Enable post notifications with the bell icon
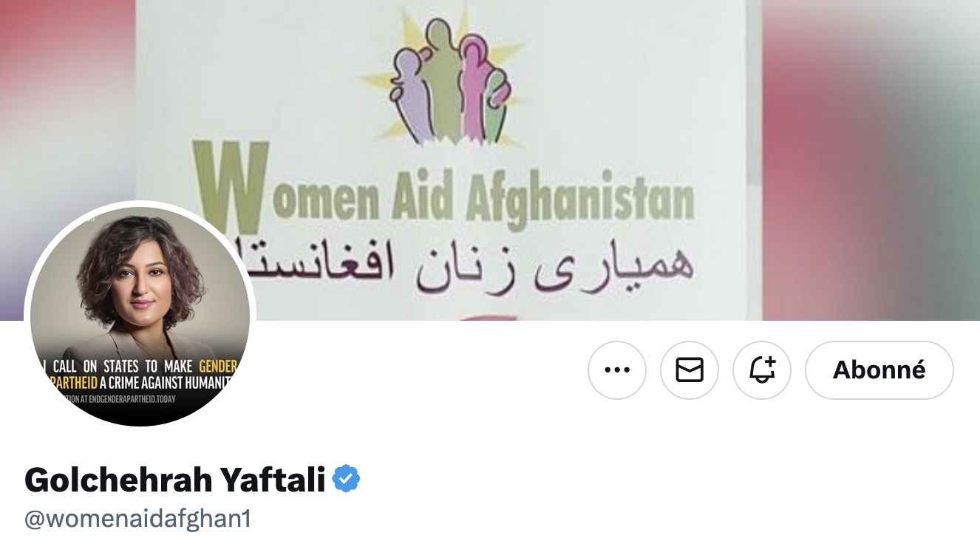 pyautogui.click(x=761, y=370)
